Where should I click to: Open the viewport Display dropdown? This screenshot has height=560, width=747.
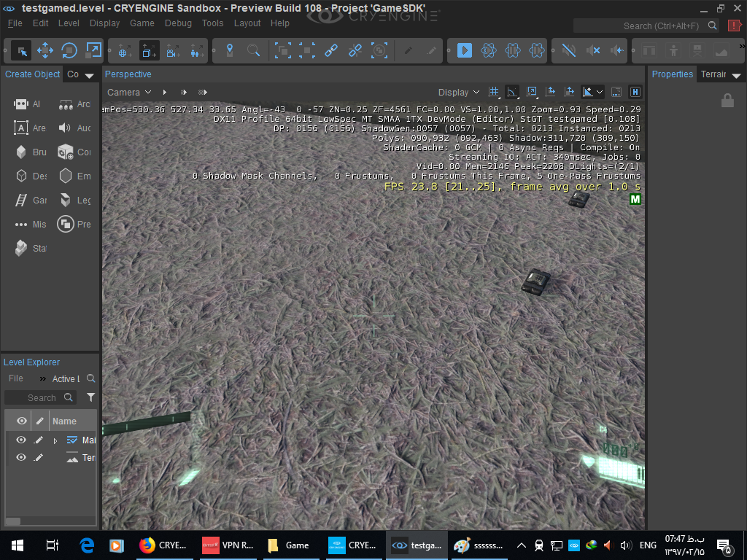point(458,93)
